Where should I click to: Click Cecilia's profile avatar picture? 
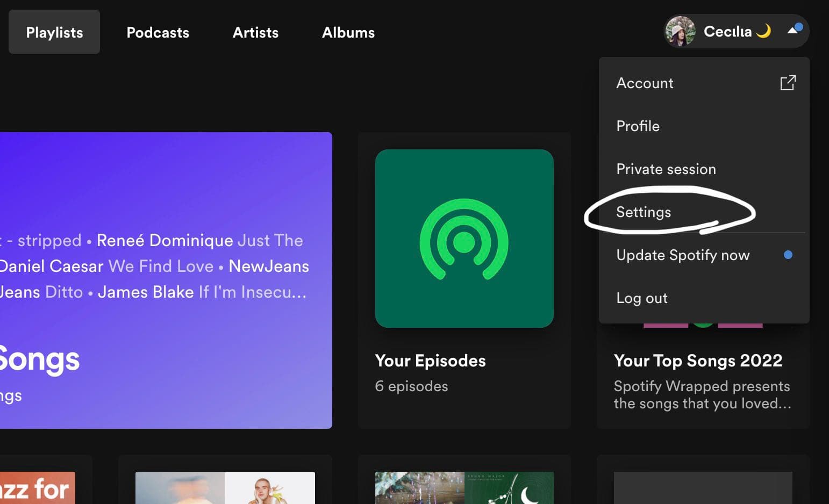pos(680,31)
